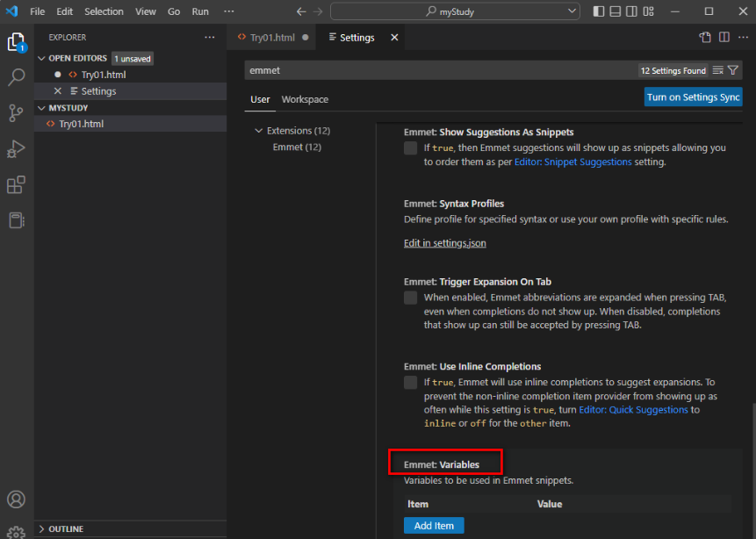756x539 pixels.
Task: Open the Selection menu
Action: pos(104,11)
